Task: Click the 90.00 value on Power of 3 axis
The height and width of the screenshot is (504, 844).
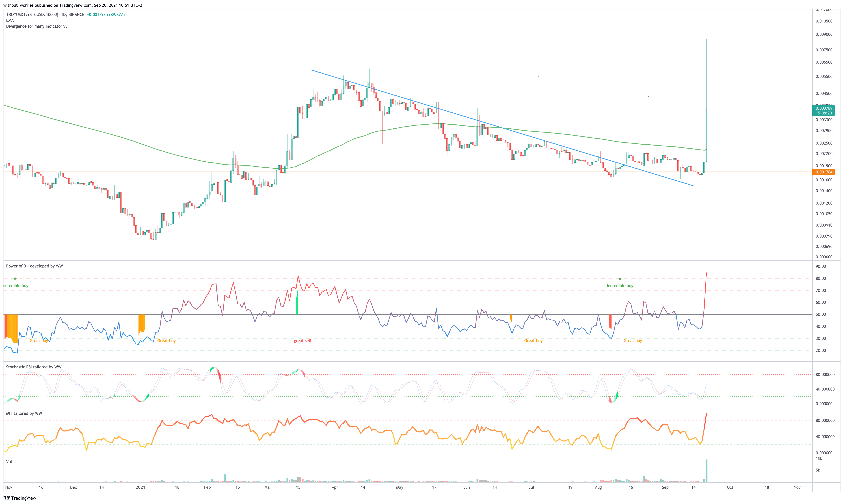Action: pos(821,267)
